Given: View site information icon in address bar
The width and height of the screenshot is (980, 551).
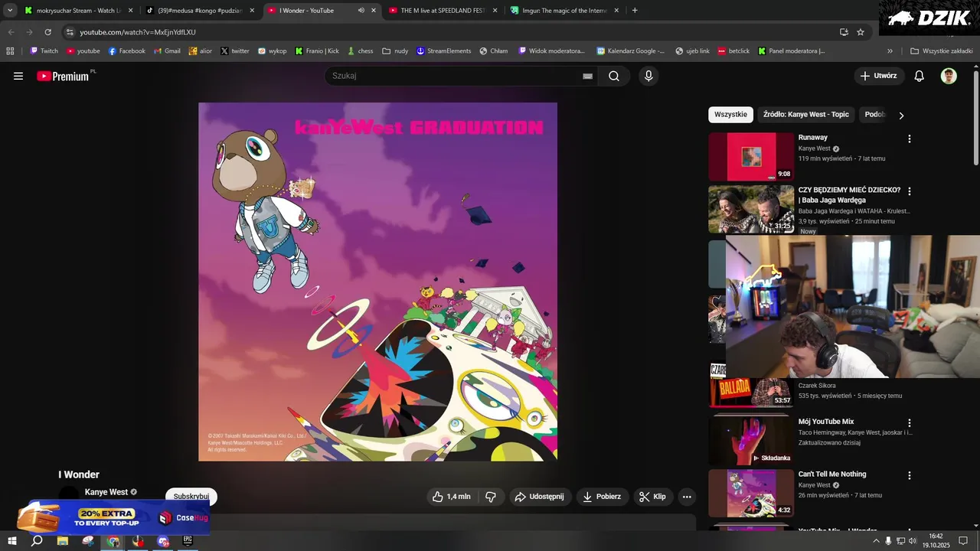Looking at the screenshot, I should (x=70, y=32).
